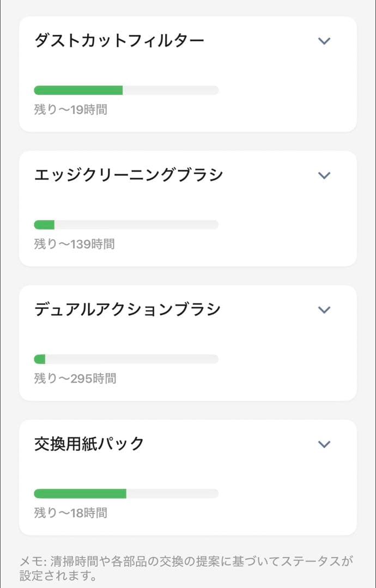Open details for デュアルアクションブラシ

point(188,309)
